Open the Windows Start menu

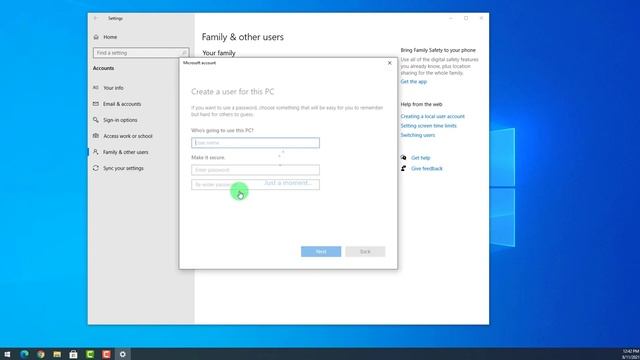click(x=7, y=354)
